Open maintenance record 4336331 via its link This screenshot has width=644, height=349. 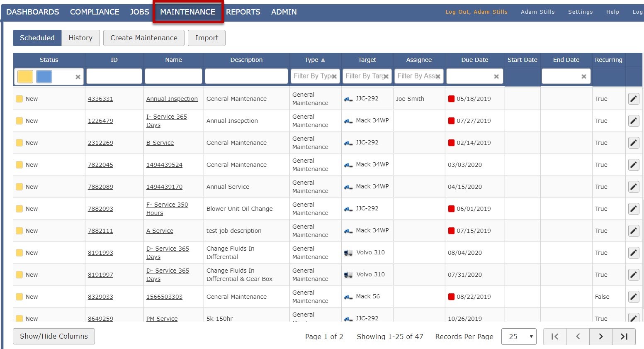point(101,99)
